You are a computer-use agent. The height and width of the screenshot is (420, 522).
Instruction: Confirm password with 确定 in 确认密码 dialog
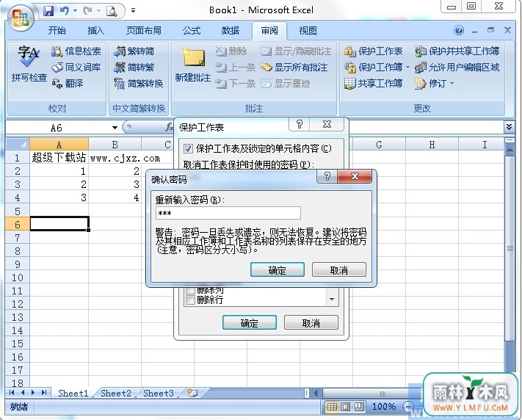(x=278, y=269)
